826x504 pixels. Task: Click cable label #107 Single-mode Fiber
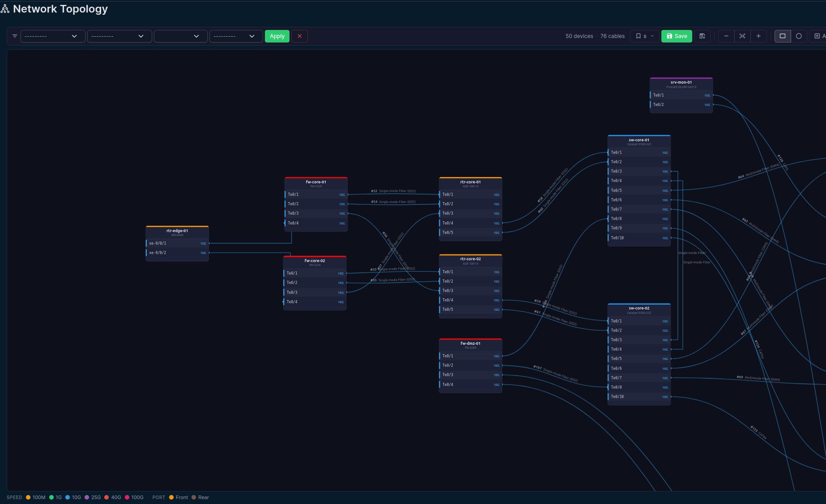[555, 373]
